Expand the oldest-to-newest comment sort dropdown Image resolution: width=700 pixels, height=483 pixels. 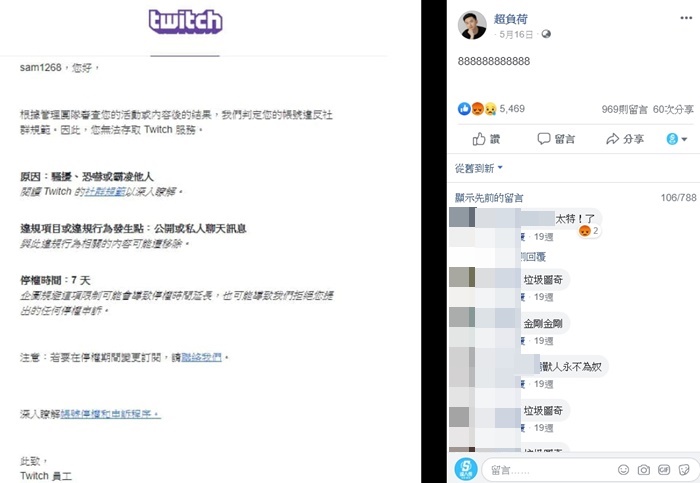479,168
